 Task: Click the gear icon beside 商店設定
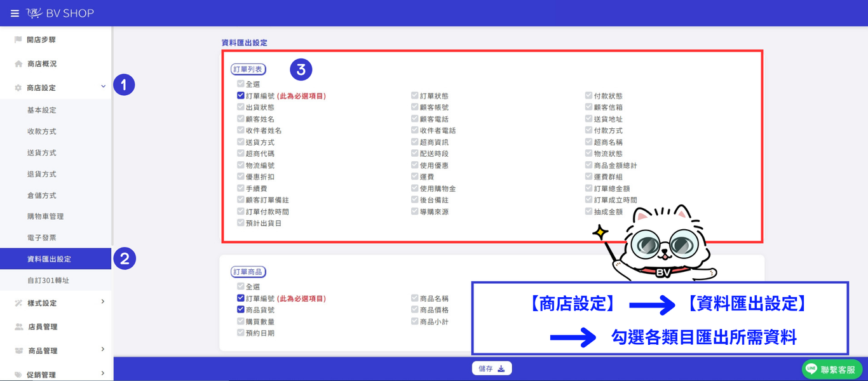pyautogui.click(x=18, y=88)
